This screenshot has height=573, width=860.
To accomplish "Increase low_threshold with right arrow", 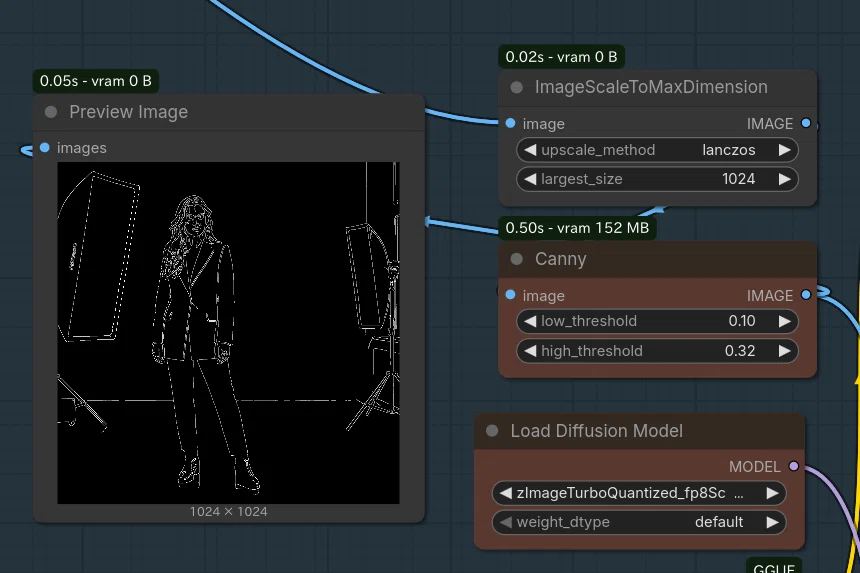I will click(785, 321).
